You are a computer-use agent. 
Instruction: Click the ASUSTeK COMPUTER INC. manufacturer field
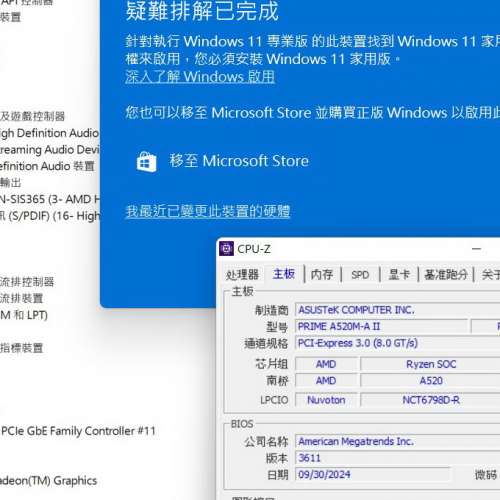(x=397, y=310)
